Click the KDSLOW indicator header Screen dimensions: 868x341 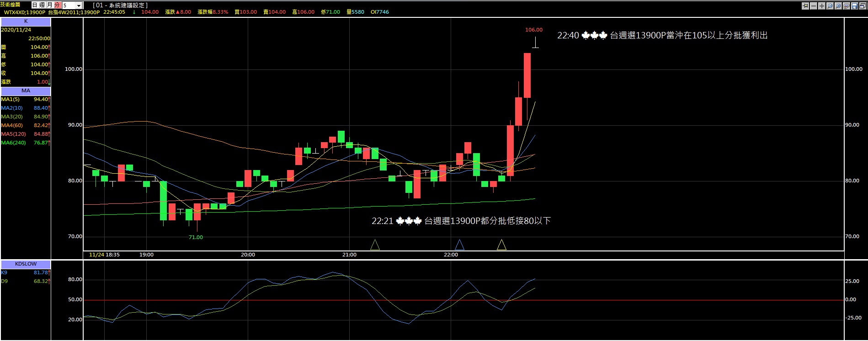pos(26,264)
